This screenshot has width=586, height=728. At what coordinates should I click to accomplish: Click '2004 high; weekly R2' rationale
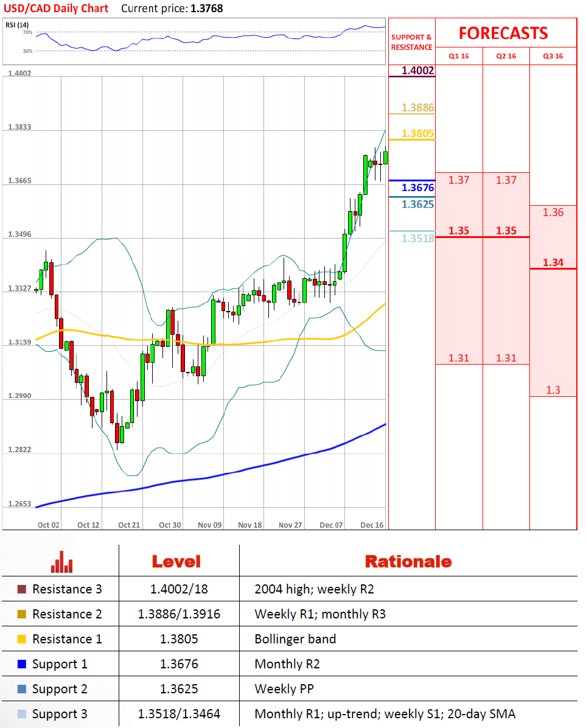coord(314,589)
